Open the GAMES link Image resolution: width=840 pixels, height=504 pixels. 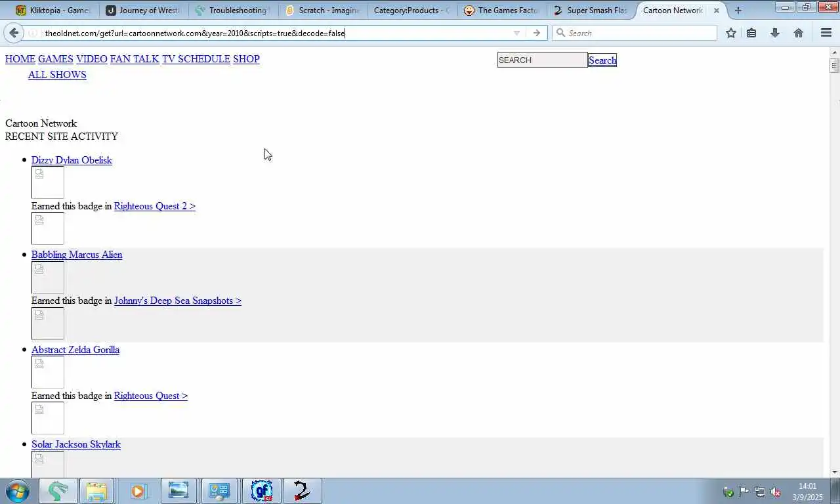coord(56,59)
